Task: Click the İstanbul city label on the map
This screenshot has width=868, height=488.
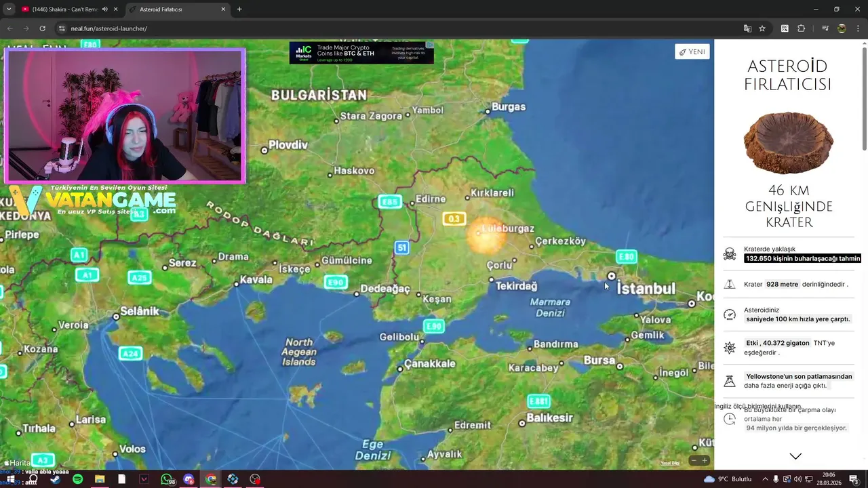Action: click(646, 289)
